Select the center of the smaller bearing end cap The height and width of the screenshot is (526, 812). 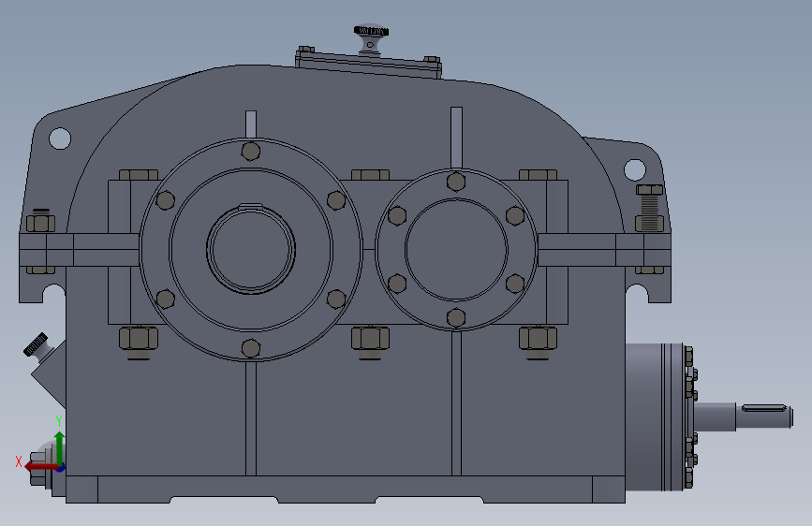(456, 249)
